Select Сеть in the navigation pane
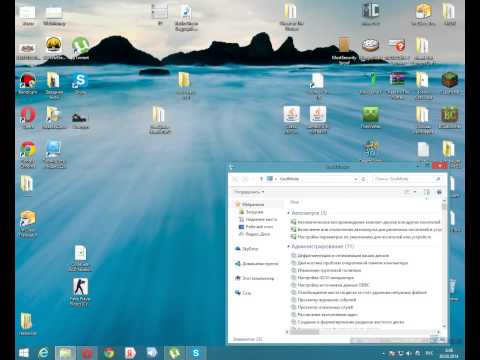Screen dimensions: 480x360 tap(243, 293)
